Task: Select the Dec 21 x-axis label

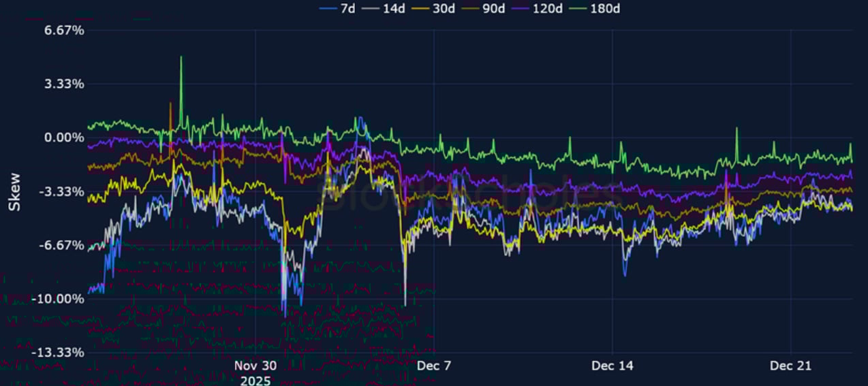Action: (x=790, y=366)
